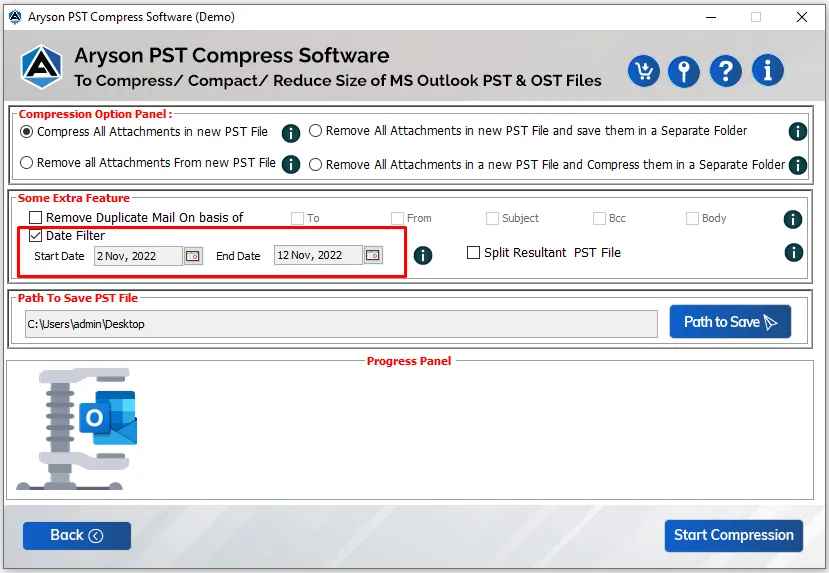Click info icon for save them in Separate Folder option
This screenshot has height=573, width=829.
(797, 131)
